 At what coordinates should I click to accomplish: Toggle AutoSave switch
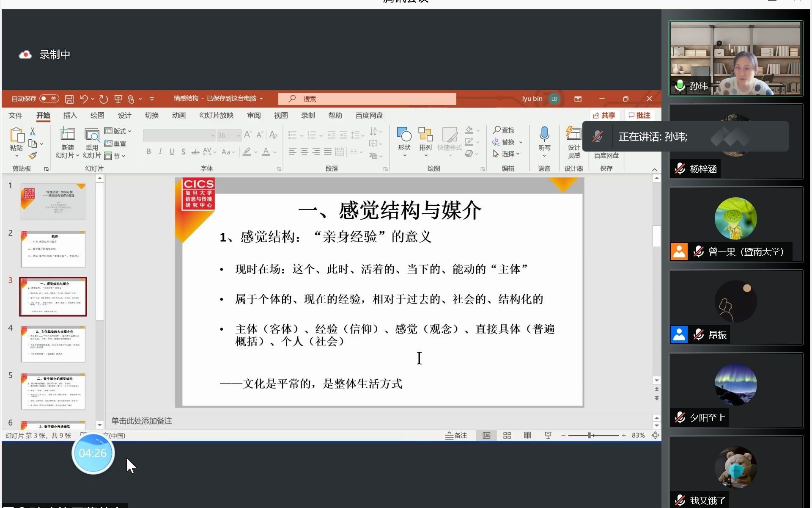[49, 99]
